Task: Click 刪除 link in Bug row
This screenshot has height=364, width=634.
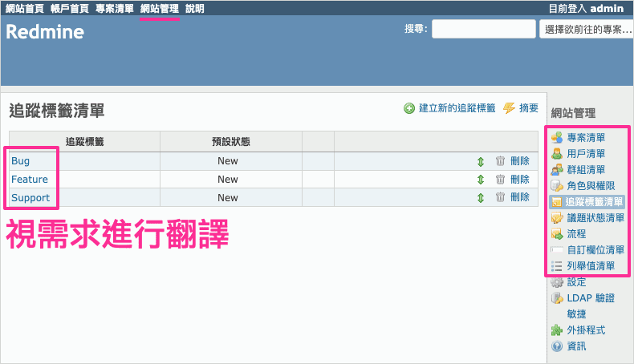Action: tap(519, 161)
